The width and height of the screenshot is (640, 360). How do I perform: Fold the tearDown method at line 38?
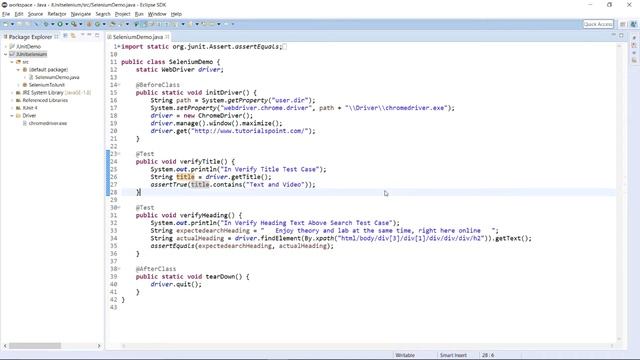tap(119, 269)
